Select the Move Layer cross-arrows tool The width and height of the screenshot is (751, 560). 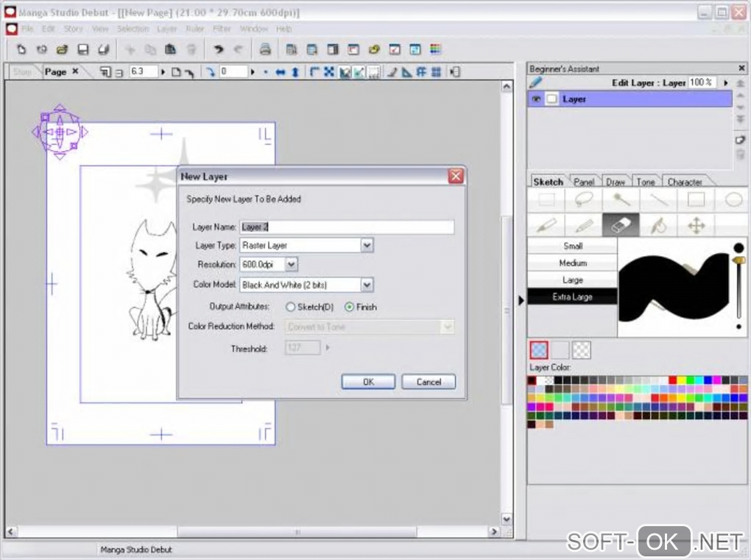coord(696,225)
